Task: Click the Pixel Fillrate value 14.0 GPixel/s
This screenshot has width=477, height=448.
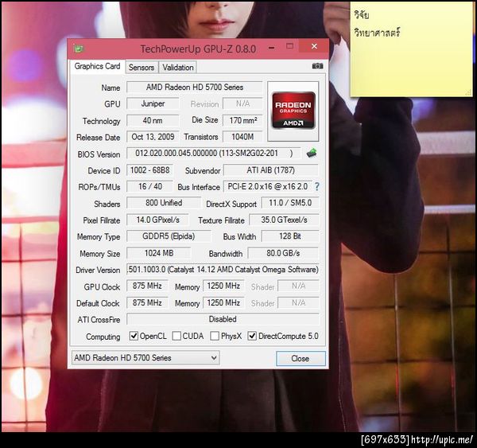Action: [x=157, y=220]
